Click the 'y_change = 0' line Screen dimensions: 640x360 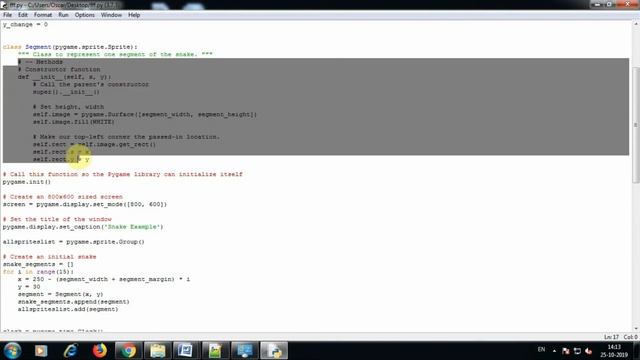(25, 24)
